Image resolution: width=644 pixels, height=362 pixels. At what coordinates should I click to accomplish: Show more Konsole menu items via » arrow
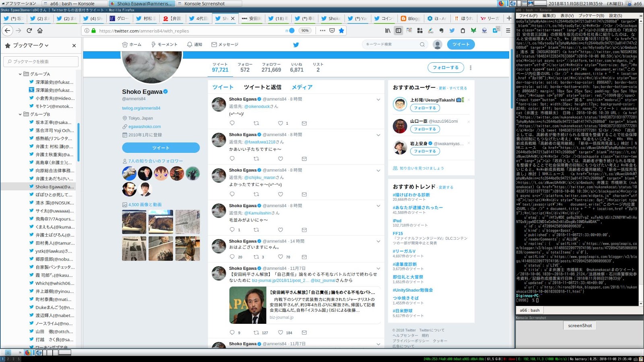click(x=641, y=16)
